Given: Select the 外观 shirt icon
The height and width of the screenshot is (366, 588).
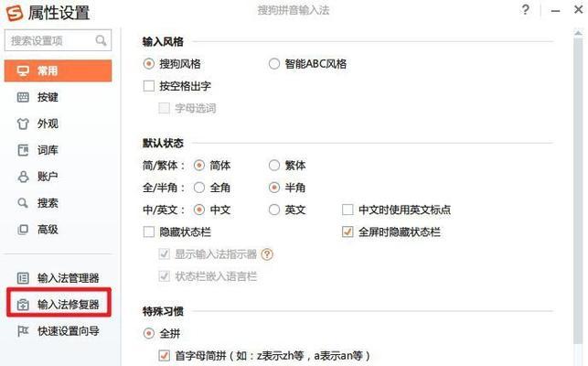Looking at the screenshot, I should point(23,124).
